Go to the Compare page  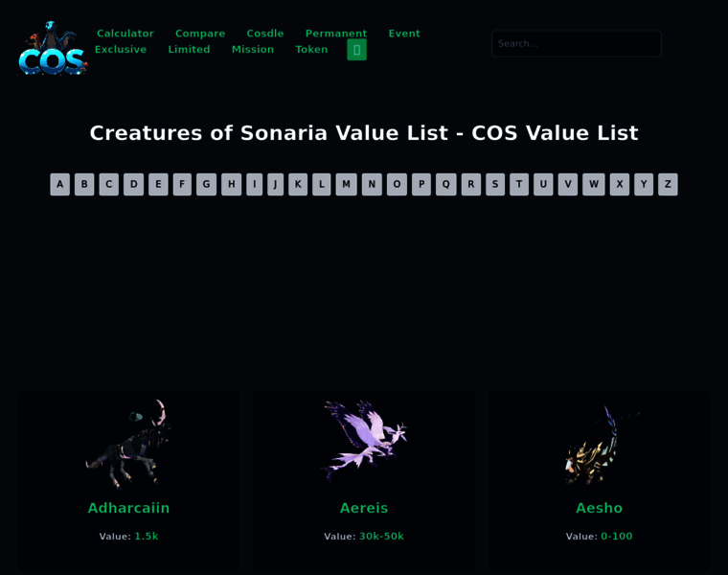(200, 34)
